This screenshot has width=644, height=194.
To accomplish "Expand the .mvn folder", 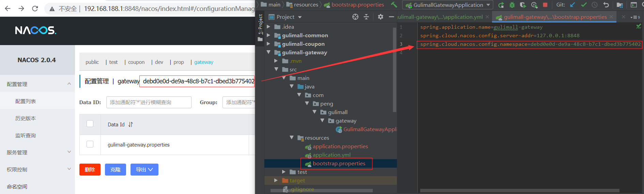I will click(x=276, y=61).
